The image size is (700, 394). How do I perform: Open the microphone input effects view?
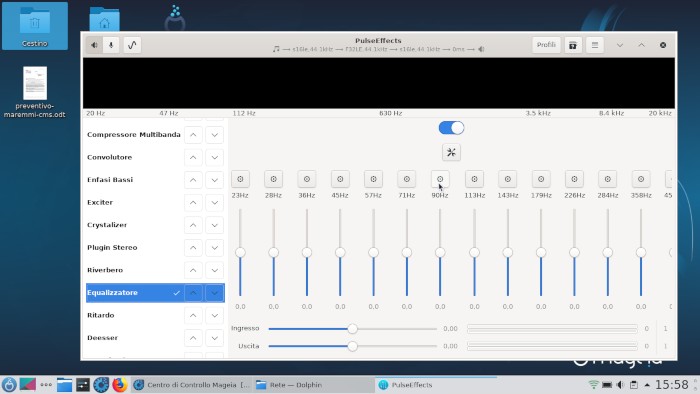pos(111,45)
